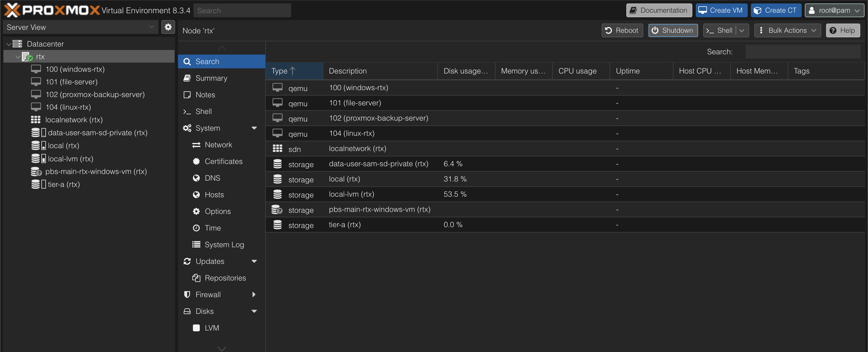Collapse the Updates menu section arrow
This screenshot has height=352, width=868.
click(x=254, y=261)
